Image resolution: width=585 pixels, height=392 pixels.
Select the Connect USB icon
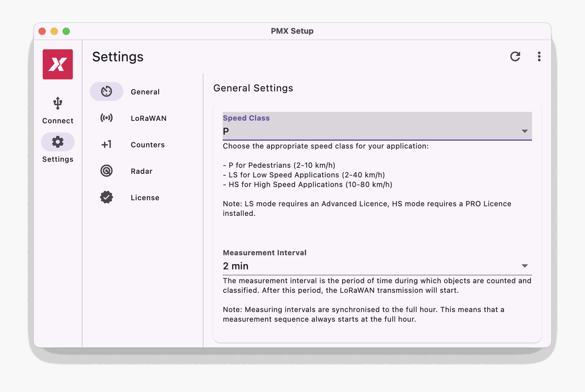[x=57, y=103]
